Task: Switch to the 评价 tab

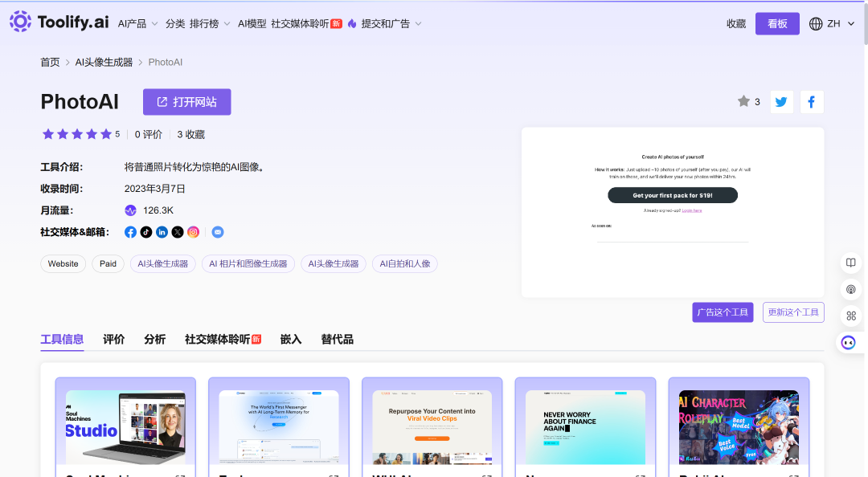Action: 114,339
